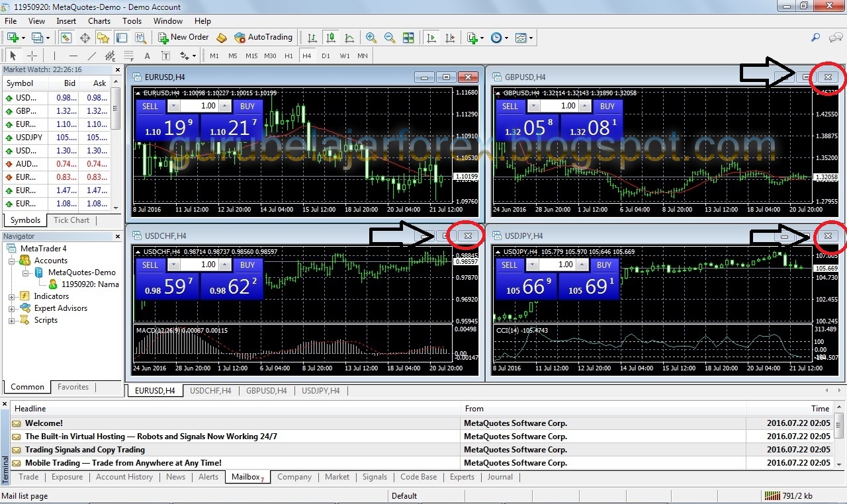Open the Charts menu

pyautogui.click(x=99, y=21)
